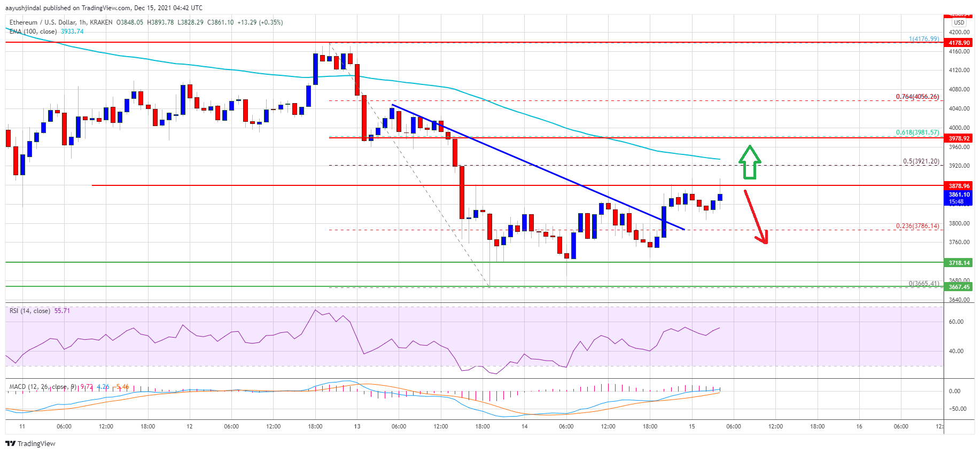
Task: Click the 4000.00 price axis label
Action: (959, 128)
